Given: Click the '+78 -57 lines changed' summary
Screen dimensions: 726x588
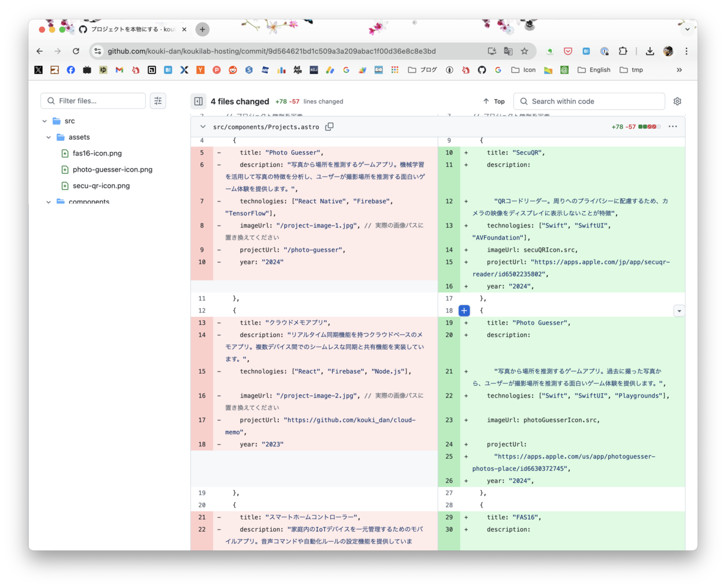Looking at the screenshot, I should pyautogui.click(x=309, y=102).
